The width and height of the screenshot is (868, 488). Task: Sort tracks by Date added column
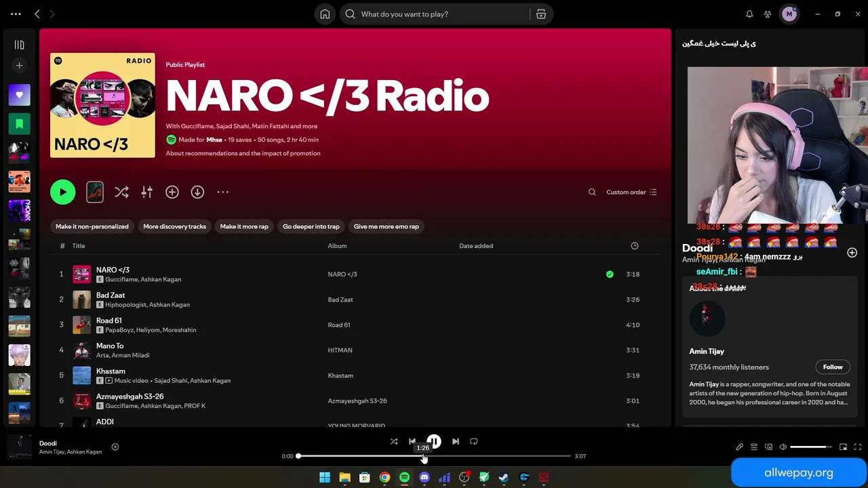(x=476, y=246)
